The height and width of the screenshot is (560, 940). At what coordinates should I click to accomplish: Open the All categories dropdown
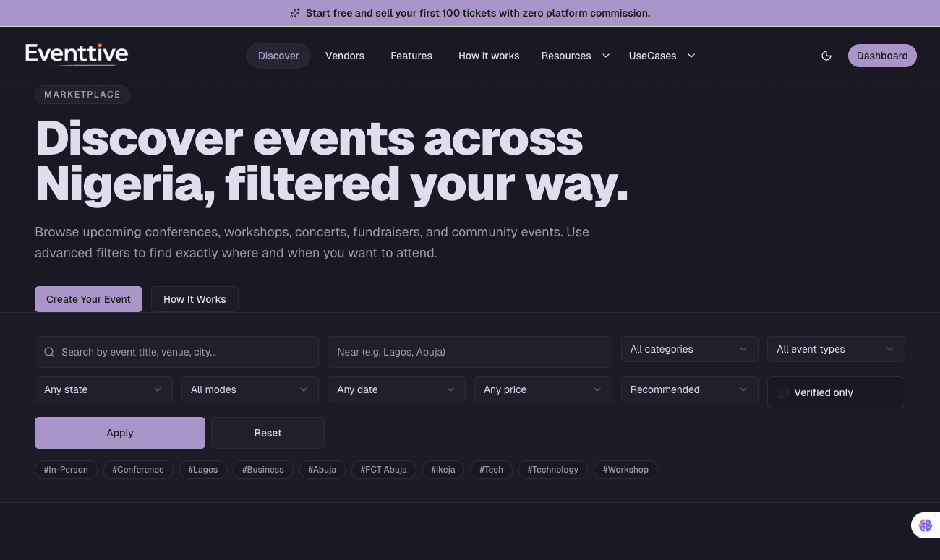[x=689, y=349]
